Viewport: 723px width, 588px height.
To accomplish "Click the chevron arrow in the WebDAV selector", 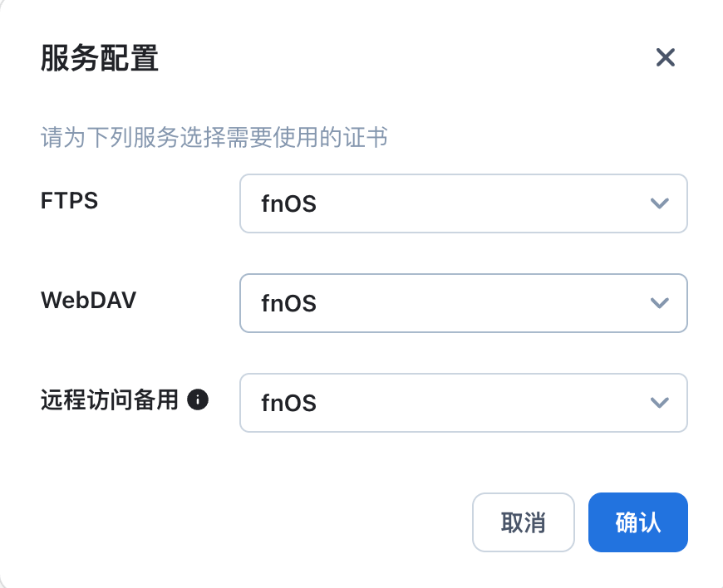I will pos(659,303).
